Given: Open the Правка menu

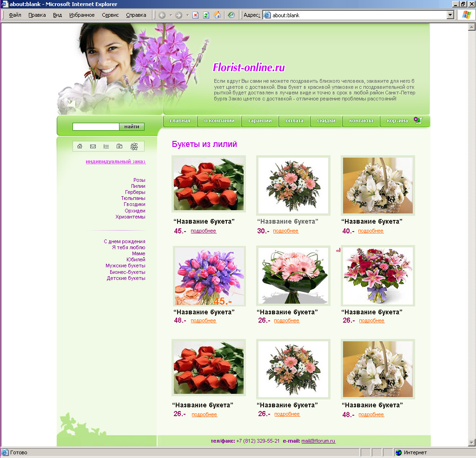Looking at the screenshot, I should tap(37, 15).
